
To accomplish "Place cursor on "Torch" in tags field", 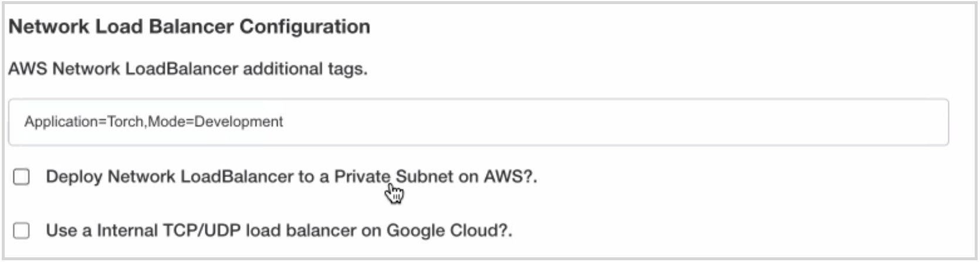I will (x=126, y=122).
